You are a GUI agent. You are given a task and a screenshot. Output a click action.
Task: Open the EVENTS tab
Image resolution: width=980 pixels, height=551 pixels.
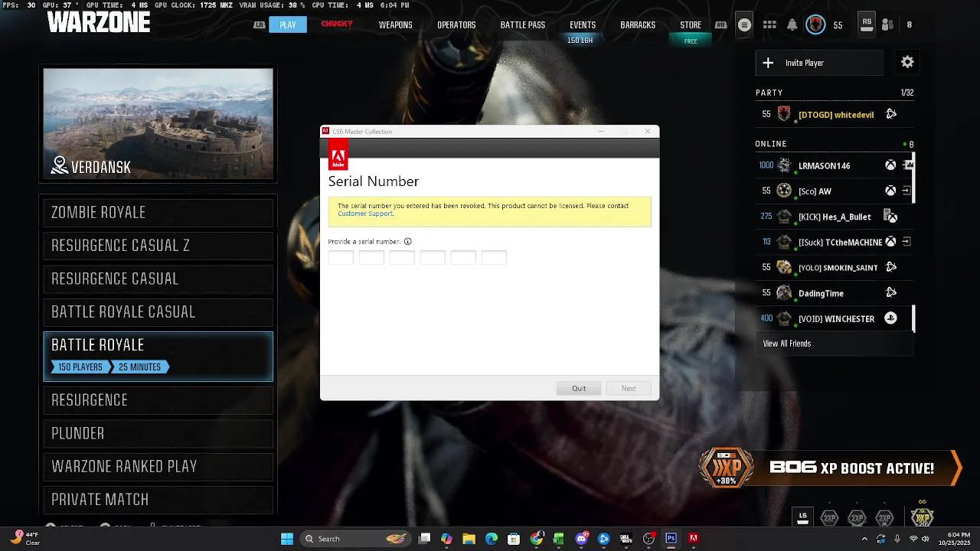pyautogui.click(x=583, y=25)
